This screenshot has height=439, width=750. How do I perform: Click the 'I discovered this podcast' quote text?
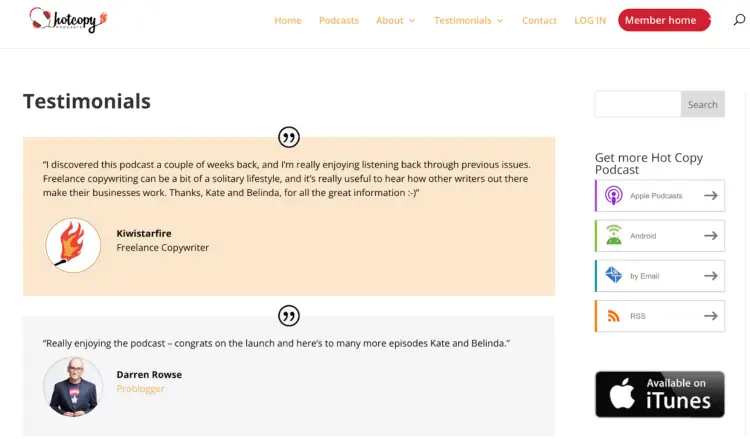point(287,178)
